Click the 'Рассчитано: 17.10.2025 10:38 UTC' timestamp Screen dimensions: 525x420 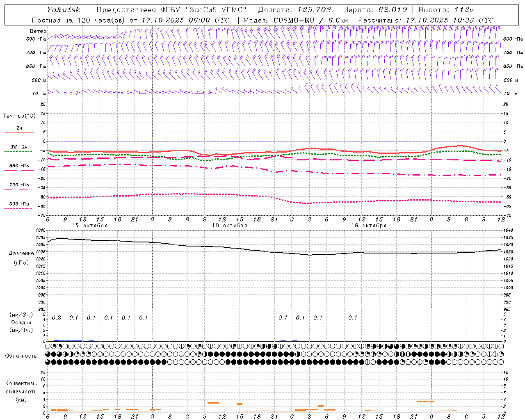(426, 20)
